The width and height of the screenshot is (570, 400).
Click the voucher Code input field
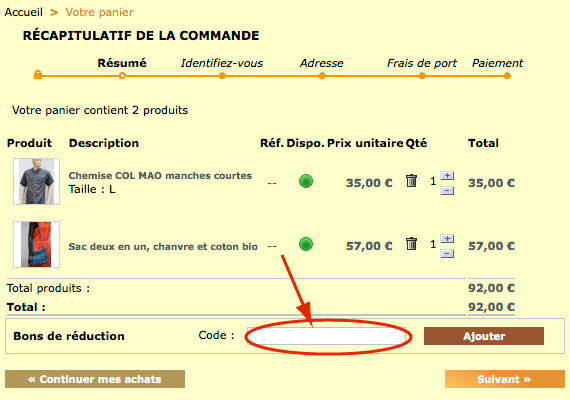(x=326, y=336)
